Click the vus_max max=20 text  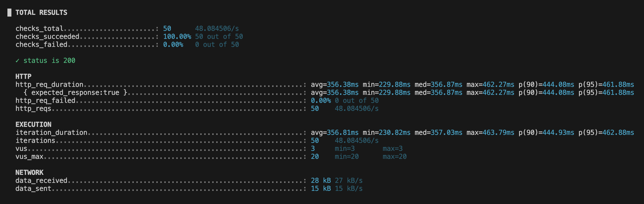[x=395, y=157]
